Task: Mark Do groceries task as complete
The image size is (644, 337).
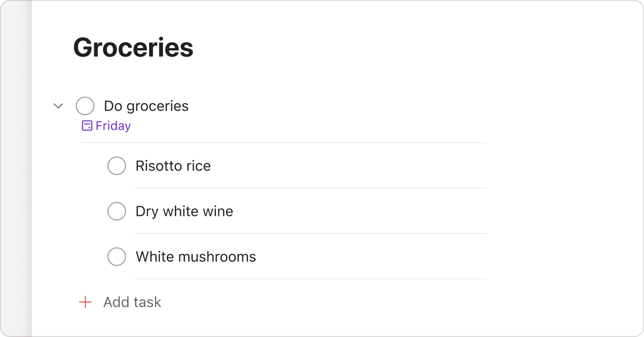Action: pos(85,106)
